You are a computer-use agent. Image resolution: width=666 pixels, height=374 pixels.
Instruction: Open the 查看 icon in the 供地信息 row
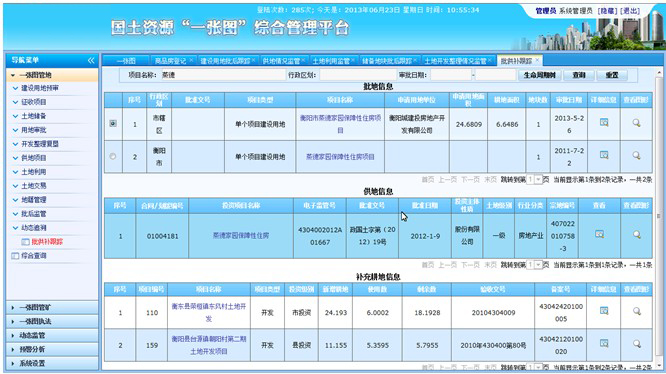pyautogui.click(x=599, y=234)
